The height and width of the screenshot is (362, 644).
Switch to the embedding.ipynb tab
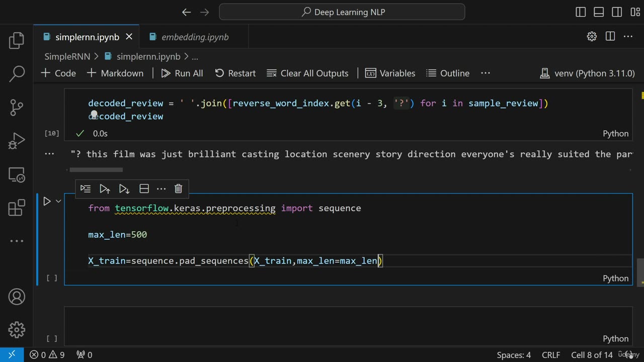coord(195,37)
